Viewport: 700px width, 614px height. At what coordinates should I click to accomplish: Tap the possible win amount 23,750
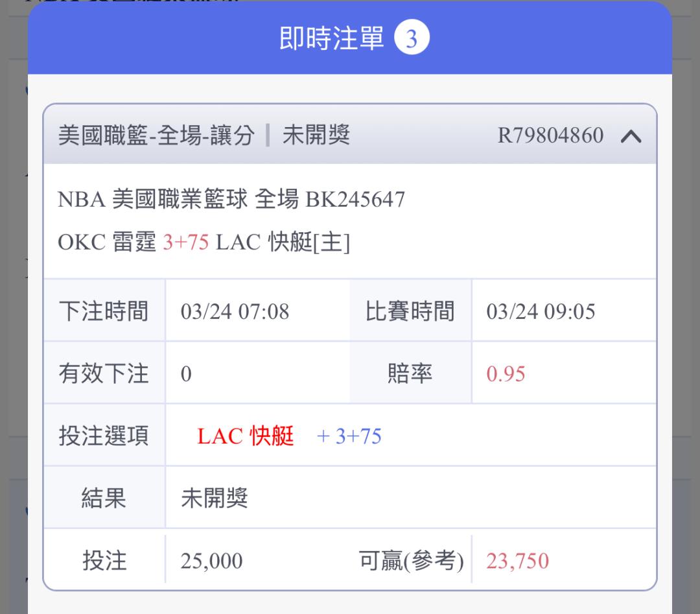pos(517,560)
